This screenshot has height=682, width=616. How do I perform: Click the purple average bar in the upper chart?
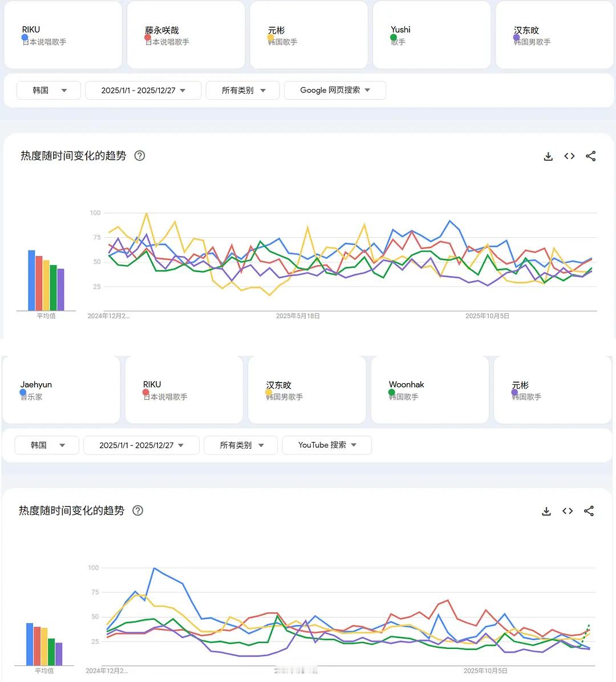61,290
